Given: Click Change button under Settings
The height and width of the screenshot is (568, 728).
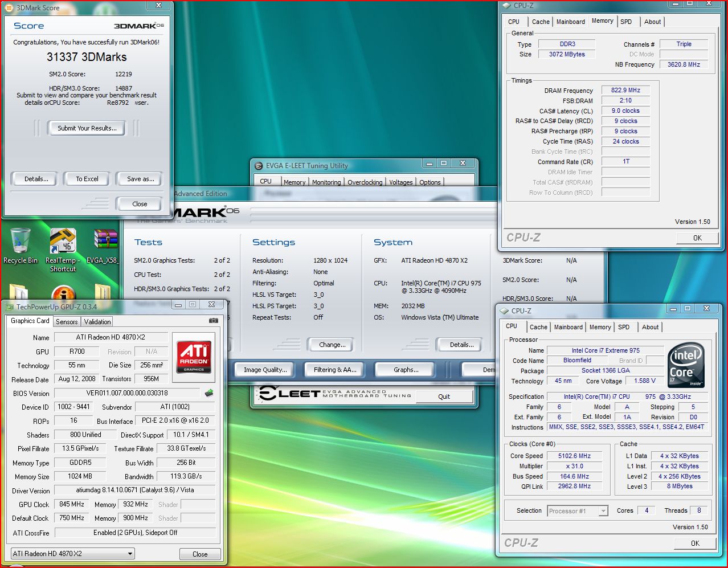Looking at the screenshot, I should click(x=332, y=345).
